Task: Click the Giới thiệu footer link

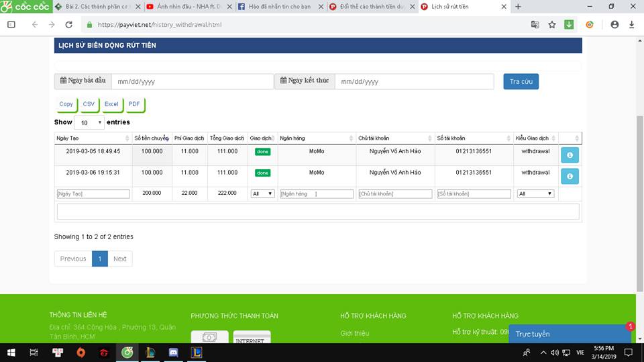Action: 354,333
